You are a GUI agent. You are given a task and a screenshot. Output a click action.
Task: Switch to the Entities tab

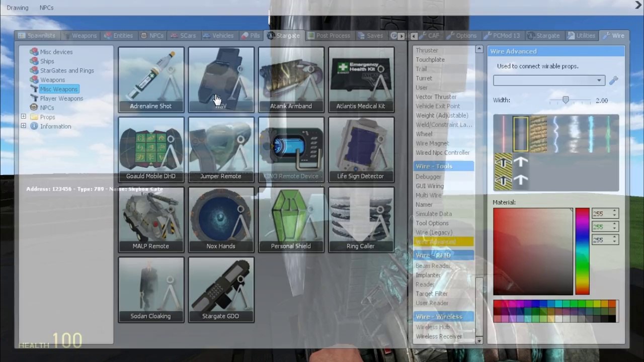click(118, 36)
